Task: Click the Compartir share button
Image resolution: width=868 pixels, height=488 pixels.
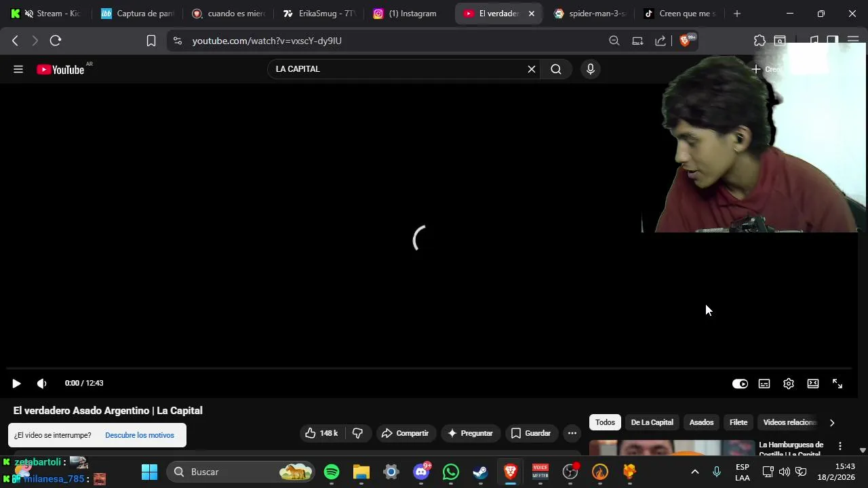Action: 405,433
